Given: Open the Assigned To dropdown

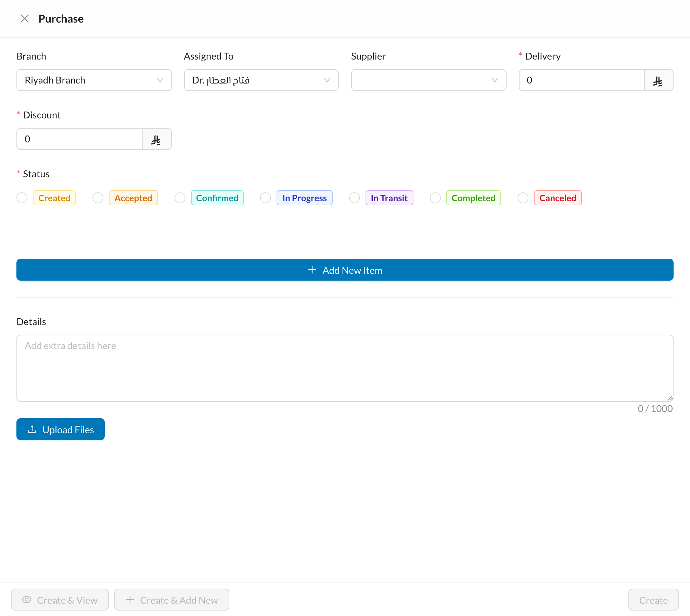Looking at the screenshot, I should pos(261,80).
